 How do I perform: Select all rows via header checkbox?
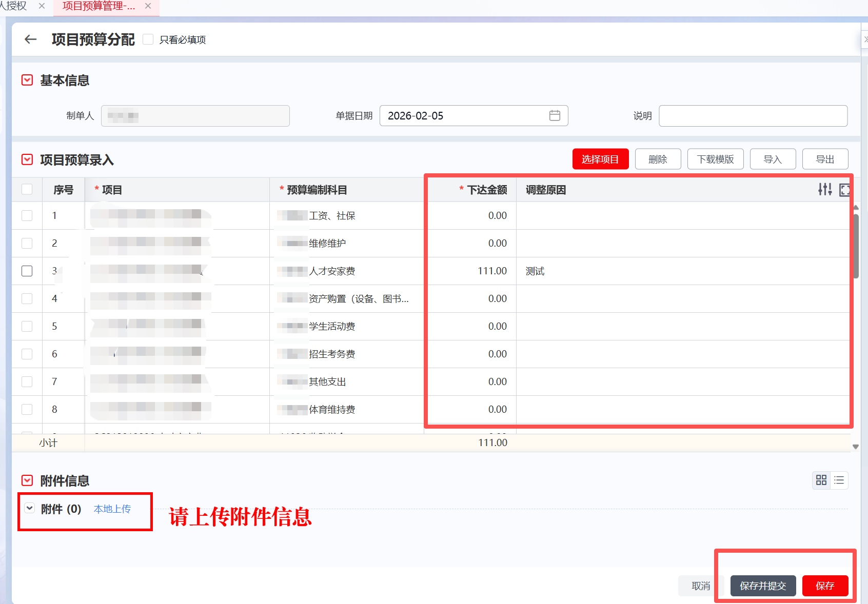pos(27,190)
